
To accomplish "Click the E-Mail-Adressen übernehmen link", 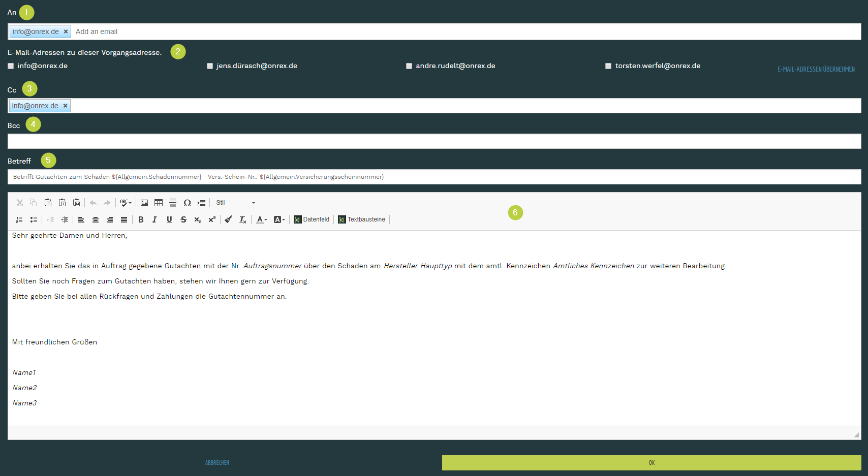I will [x=816, y=69].
